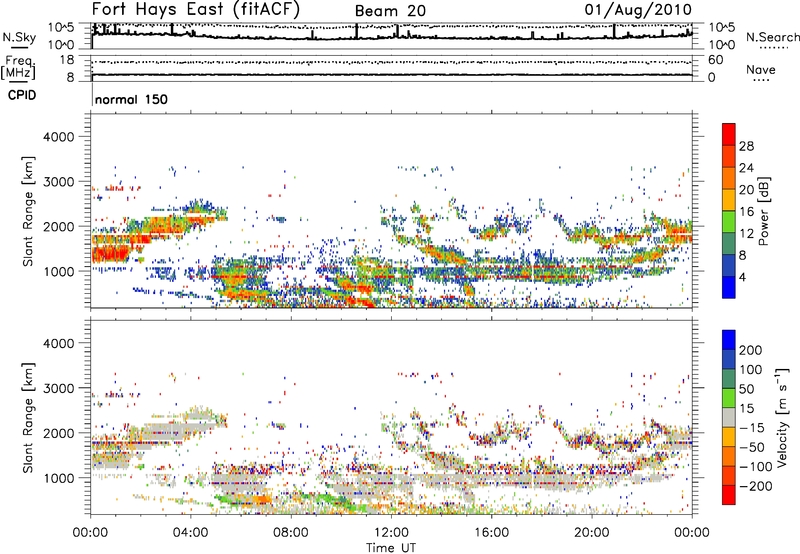800x554 pixels.
Task: Click the Nave axis value 60
Action: tap(715, 60)
